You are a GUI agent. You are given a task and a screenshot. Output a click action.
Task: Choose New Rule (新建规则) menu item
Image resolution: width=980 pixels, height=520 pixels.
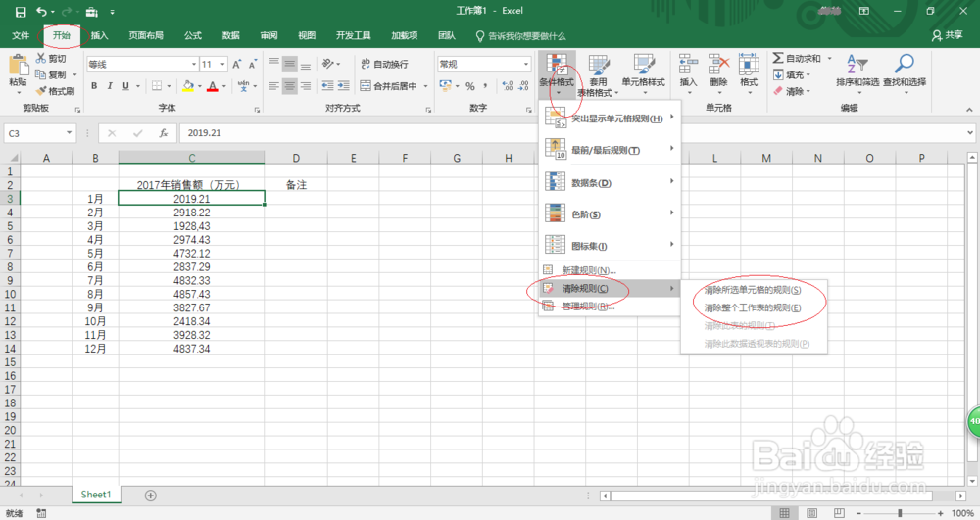coord(610,270)
